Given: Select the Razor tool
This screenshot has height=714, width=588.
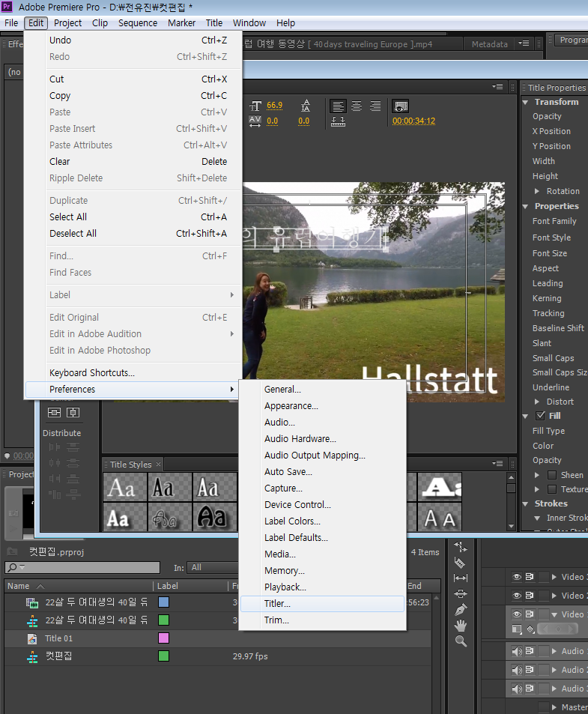Looking at the screenshot, I should click(460, 563).
